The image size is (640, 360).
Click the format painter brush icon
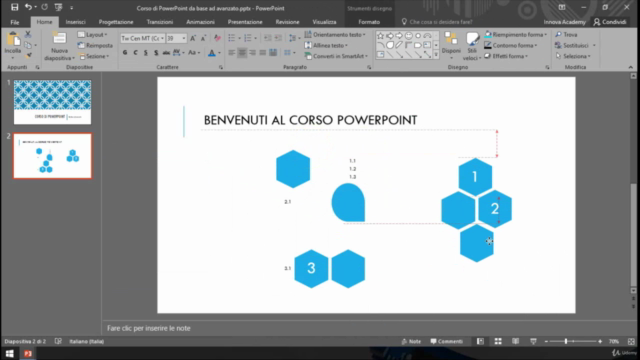(x=28, y=56)
